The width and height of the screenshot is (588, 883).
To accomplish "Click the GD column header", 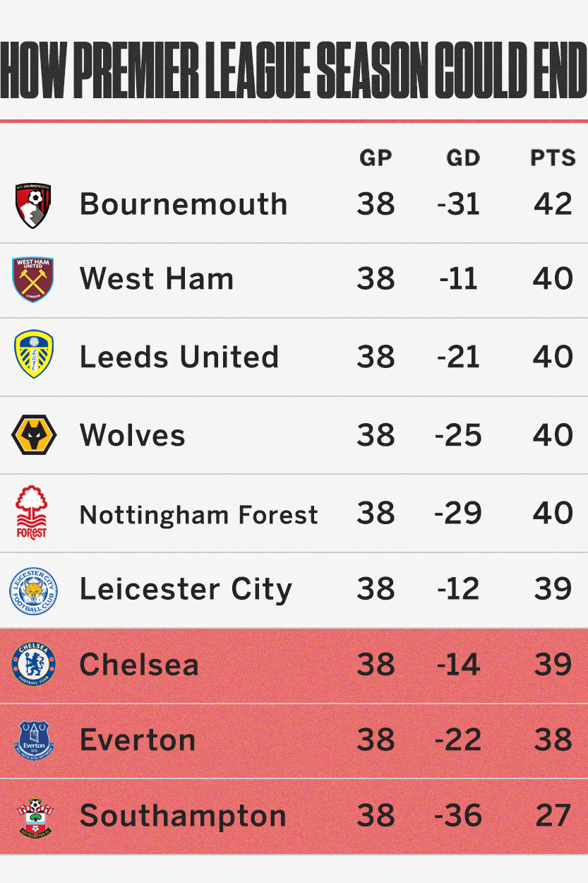I will coord(463,158).
